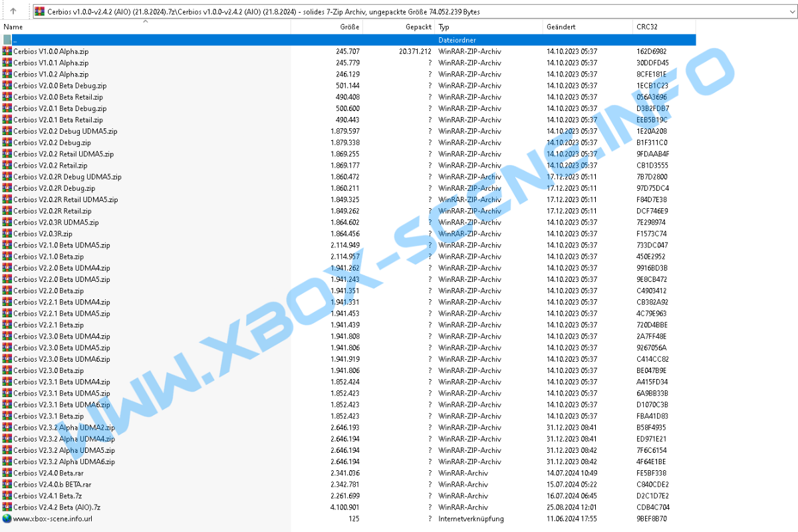This screenshot has width=798, height=532.
Task: Click into the archive path address field
Action: (414, 11)
